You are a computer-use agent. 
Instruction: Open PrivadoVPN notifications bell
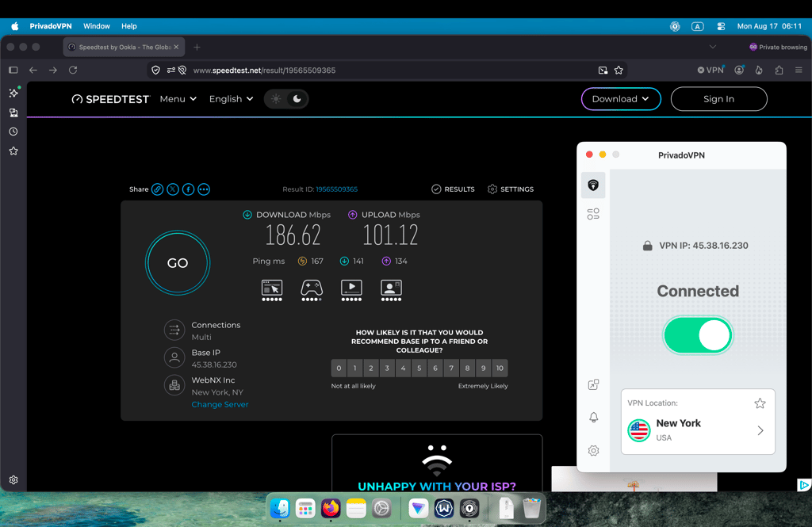pyautogui.click(x=593, y=418)
